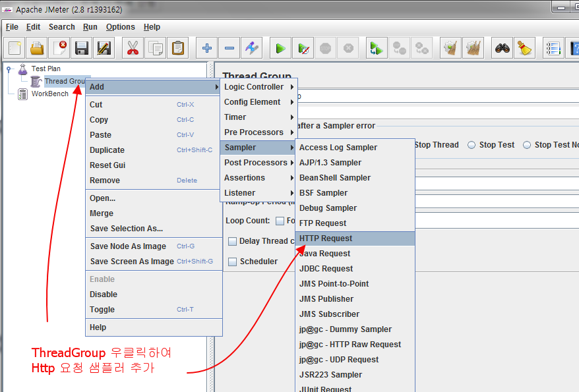Viewport: 579px width, 392px height.
Task: Click the Remote Shutdown All icon
Action: (x=421, y=48)
